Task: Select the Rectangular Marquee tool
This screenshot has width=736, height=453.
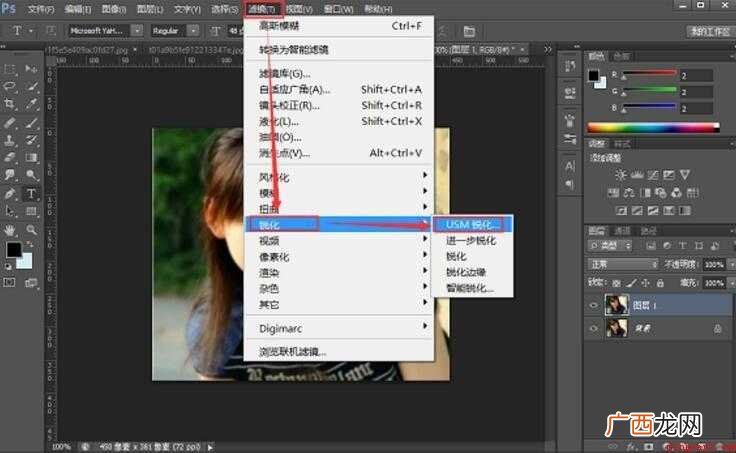Action: (9, 69)
